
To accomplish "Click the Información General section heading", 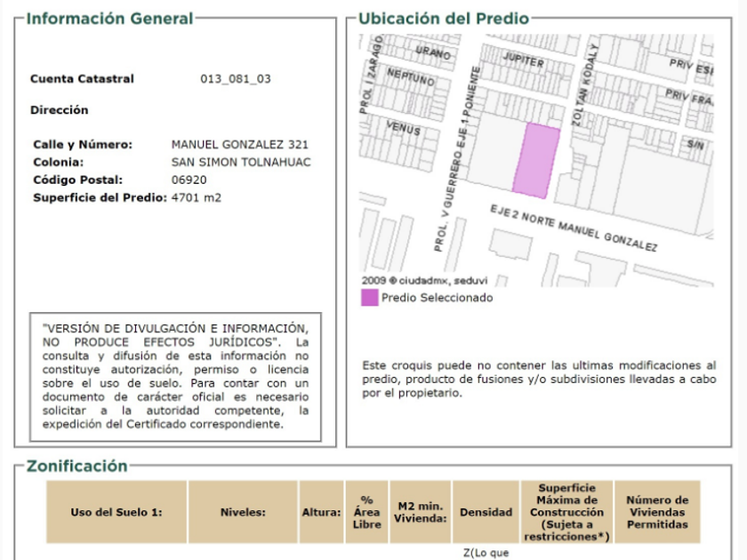I will (x=109, y=19).
